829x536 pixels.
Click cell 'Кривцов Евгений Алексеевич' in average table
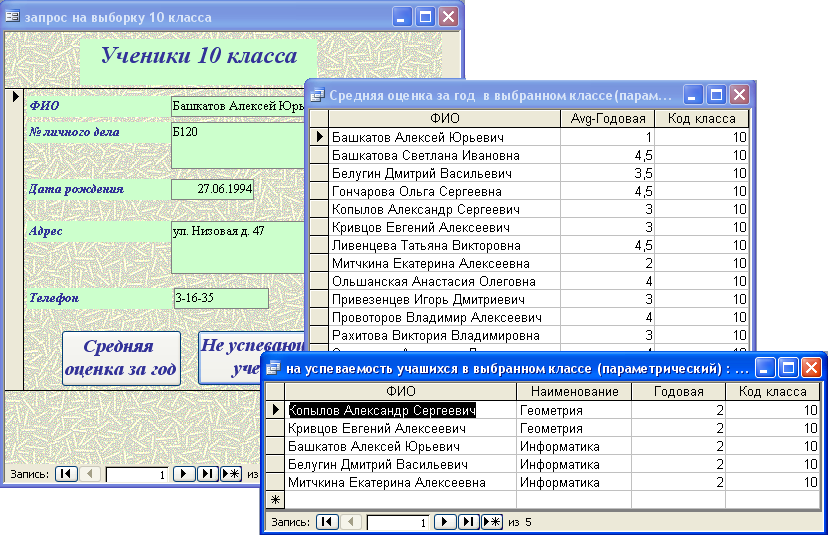point(444,227)
